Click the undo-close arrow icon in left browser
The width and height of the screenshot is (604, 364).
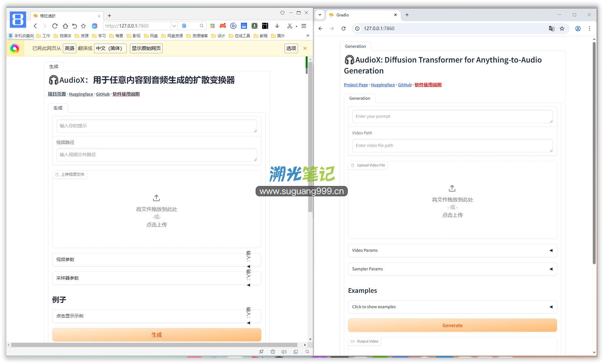[x=74, y=26]
